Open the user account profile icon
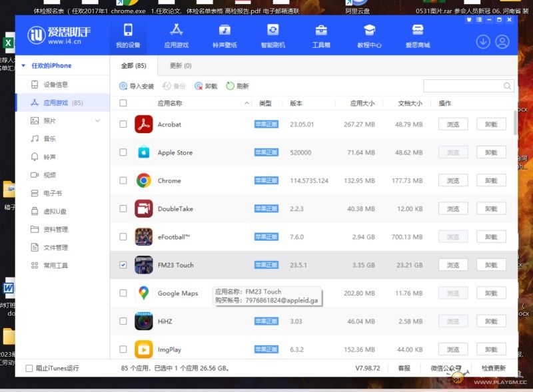533x392 pixels. pos(502,42)
